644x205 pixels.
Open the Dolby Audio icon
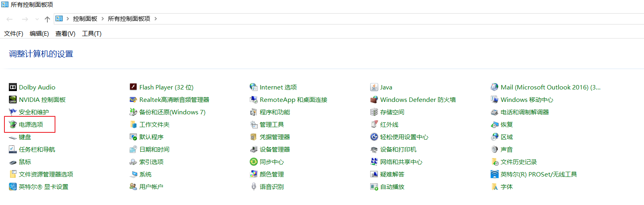point(13,87)
